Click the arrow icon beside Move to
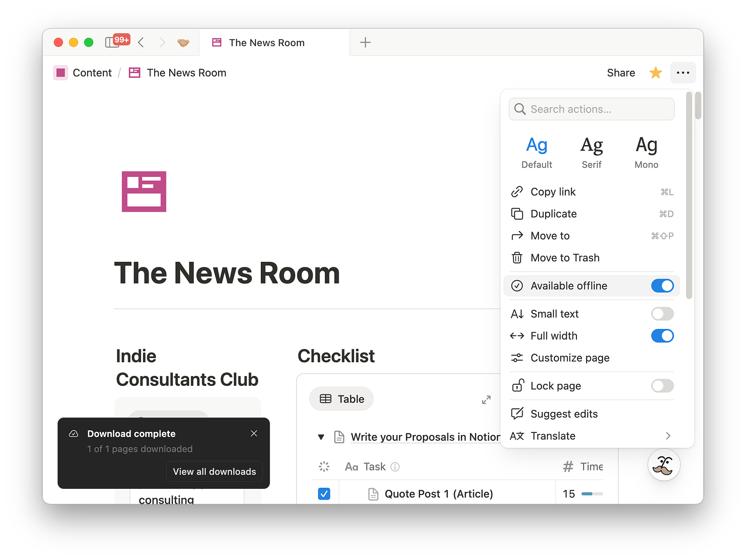The image size is (746, 560). 517,236
